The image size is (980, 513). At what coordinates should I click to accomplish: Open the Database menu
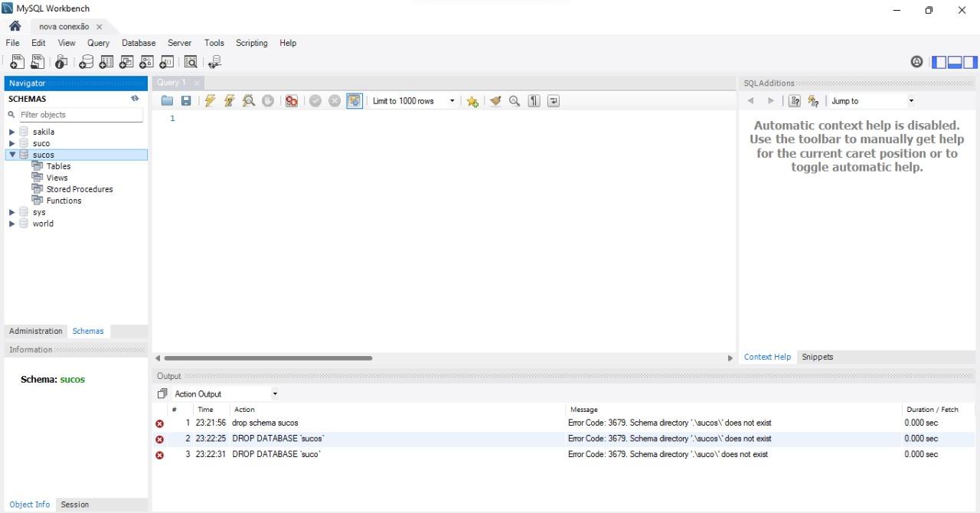(x=139, y=43)
